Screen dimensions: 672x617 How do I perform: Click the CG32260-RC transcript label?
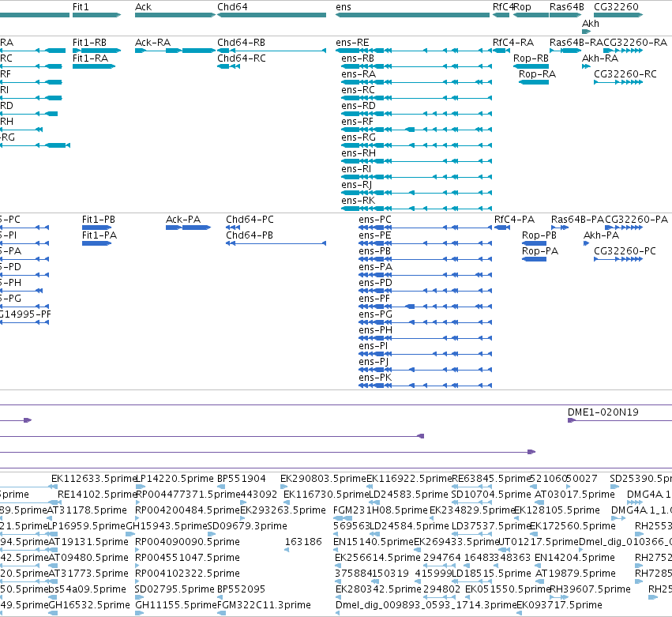pyautogui.click(x=625, y=74)
